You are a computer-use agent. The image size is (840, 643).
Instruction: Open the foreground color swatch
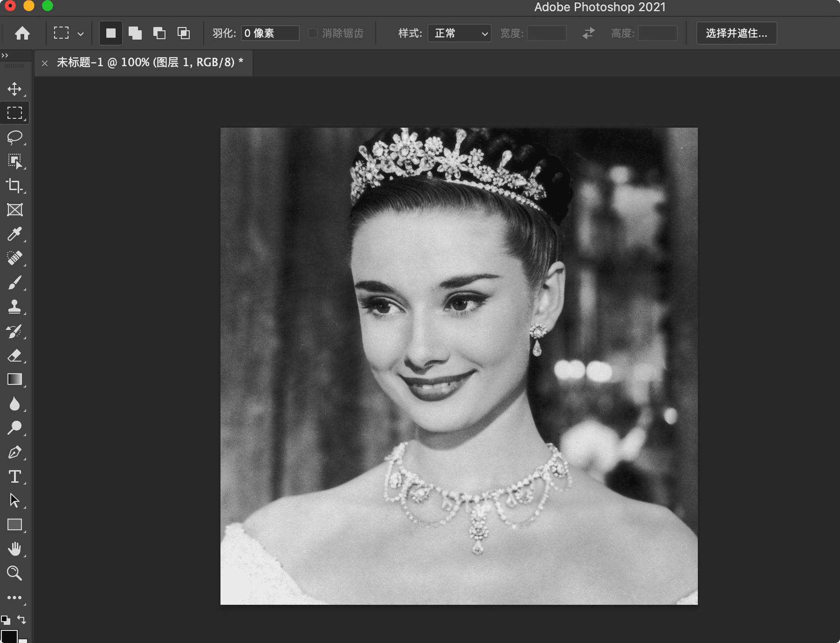click(9, 636)
